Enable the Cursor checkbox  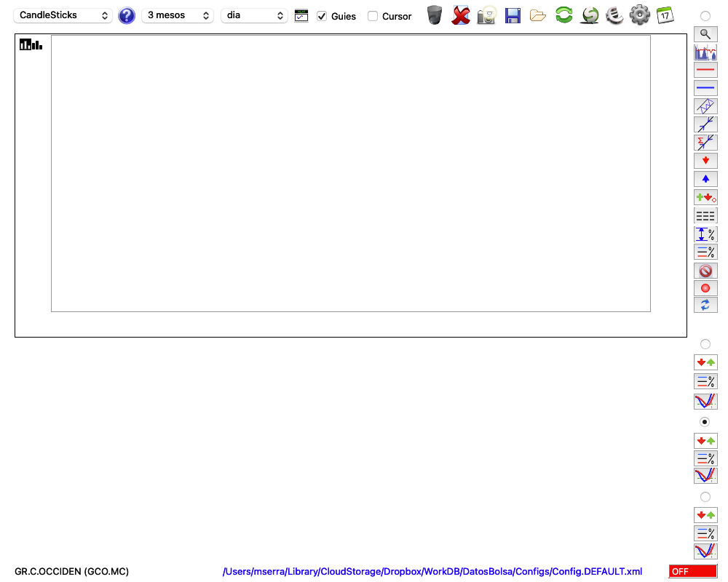point(372,16)
